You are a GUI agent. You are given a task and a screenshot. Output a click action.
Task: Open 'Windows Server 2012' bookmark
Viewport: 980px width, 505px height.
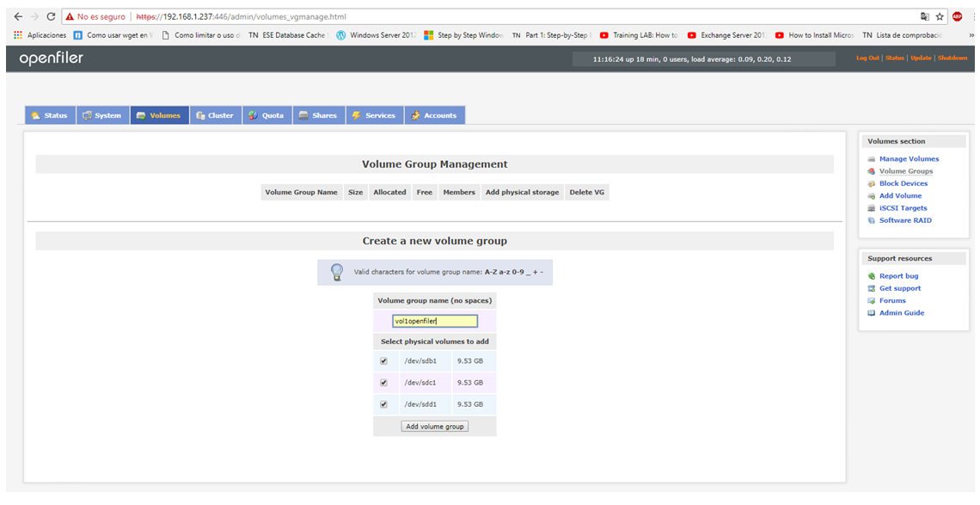(377, 35)
